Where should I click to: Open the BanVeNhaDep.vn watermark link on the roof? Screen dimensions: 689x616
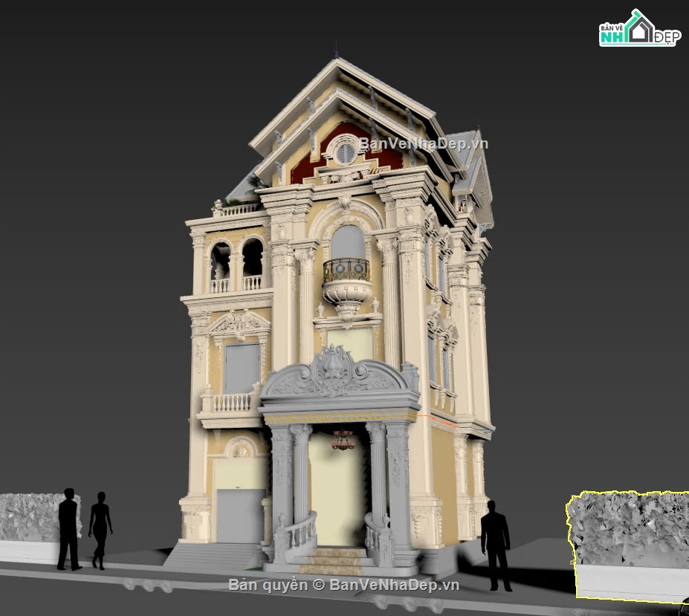tap(423, 143)
